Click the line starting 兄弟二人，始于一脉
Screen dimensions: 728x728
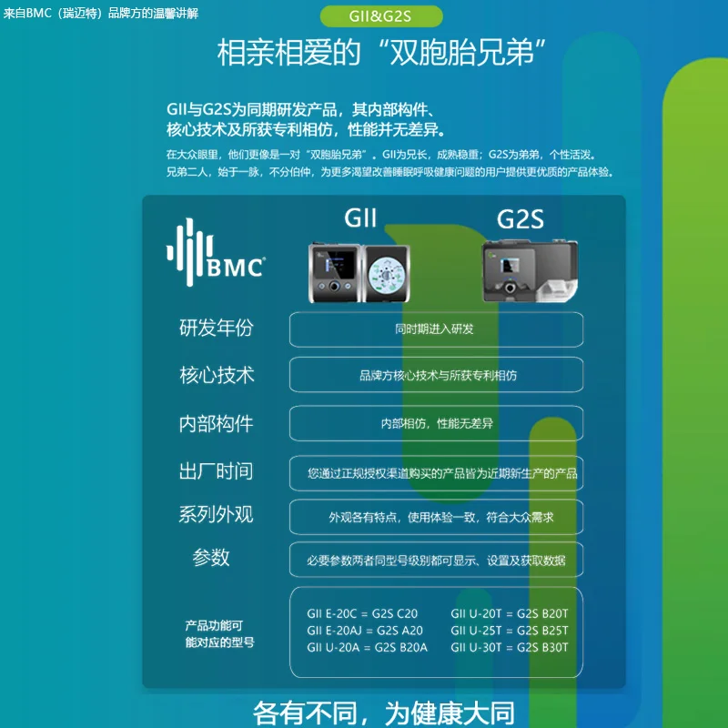point(389,172)
